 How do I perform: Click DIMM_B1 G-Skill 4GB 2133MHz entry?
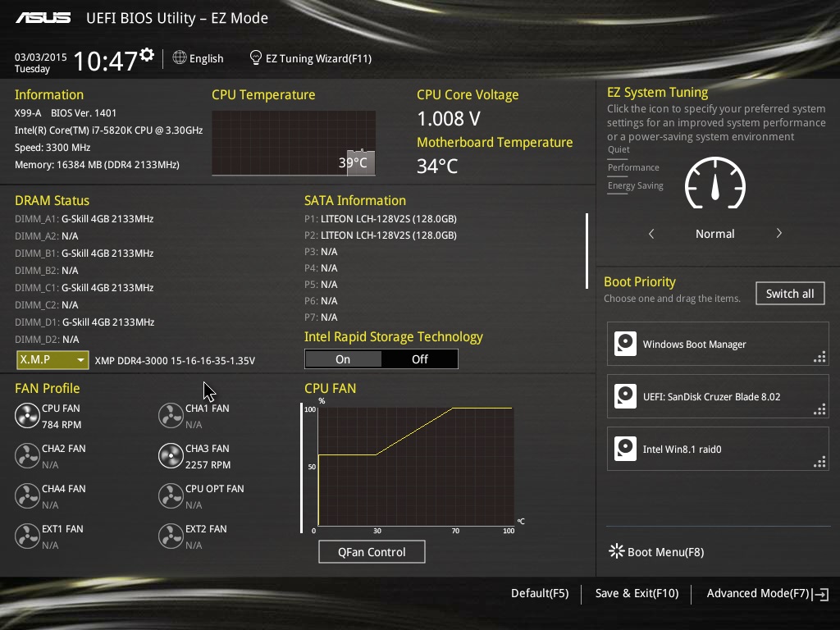click(84, 253)
